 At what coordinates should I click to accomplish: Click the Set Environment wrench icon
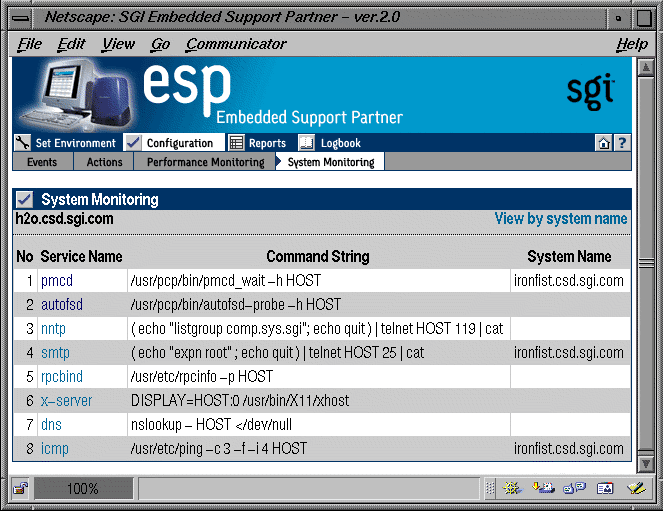(22, 142)
